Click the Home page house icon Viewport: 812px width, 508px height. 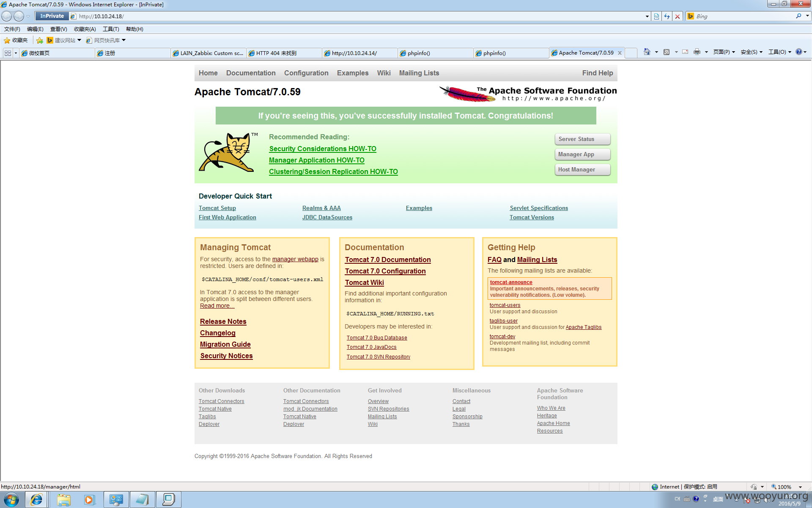pyautogui.click(x=647, y=52)
